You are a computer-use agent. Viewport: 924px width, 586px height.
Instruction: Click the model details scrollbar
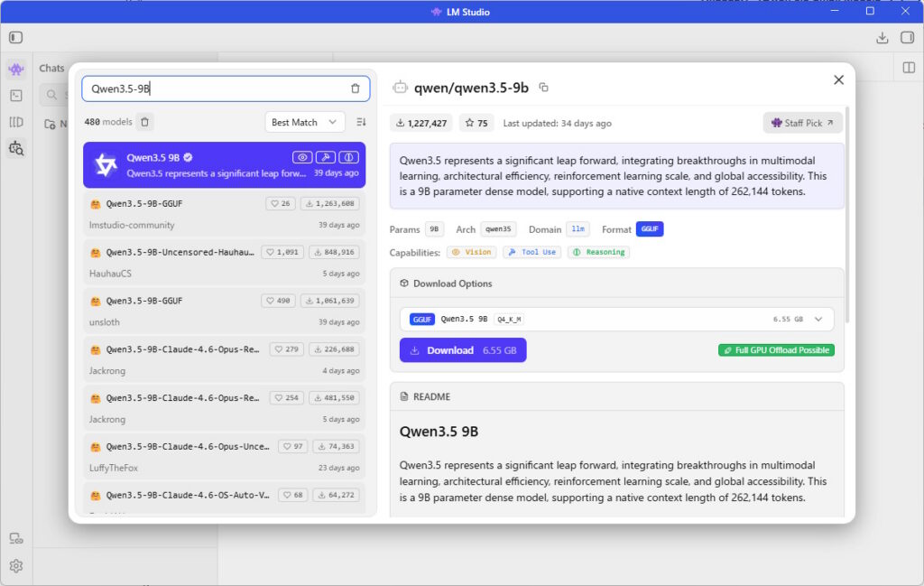[848, 226]
